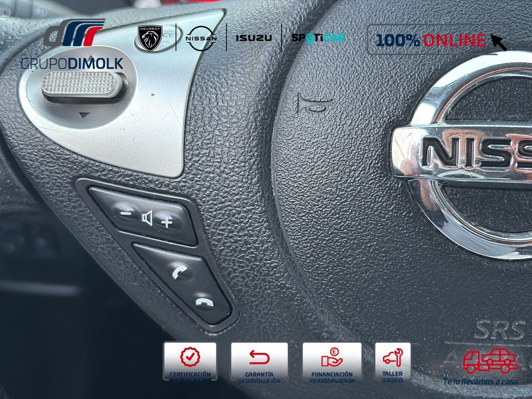The width and height of the screenshot is (532, 399).
Task: Click the Certificación badge
Action: click(x=190, y=361)
